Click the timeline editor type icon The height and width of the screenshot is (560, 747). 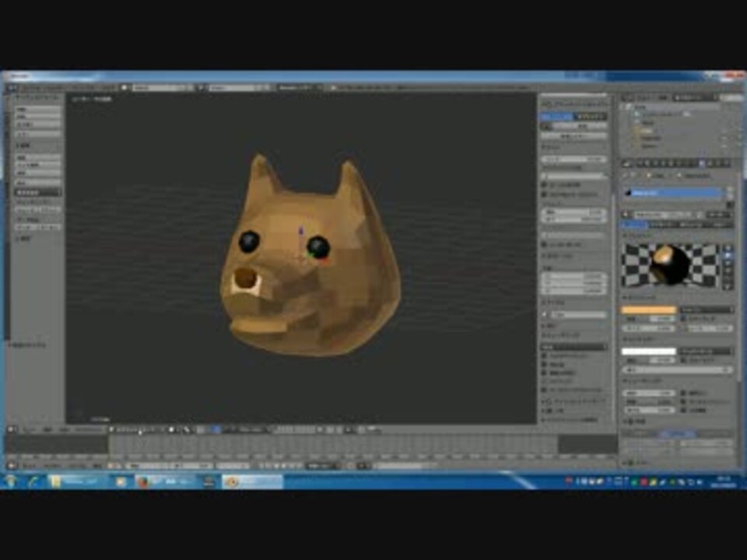tap(12, 466)
